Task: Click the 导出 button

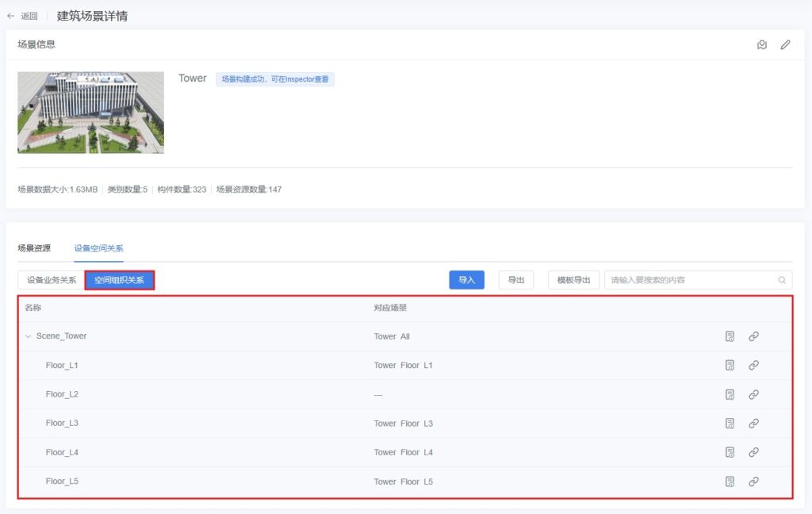Action: pos(515,280)
